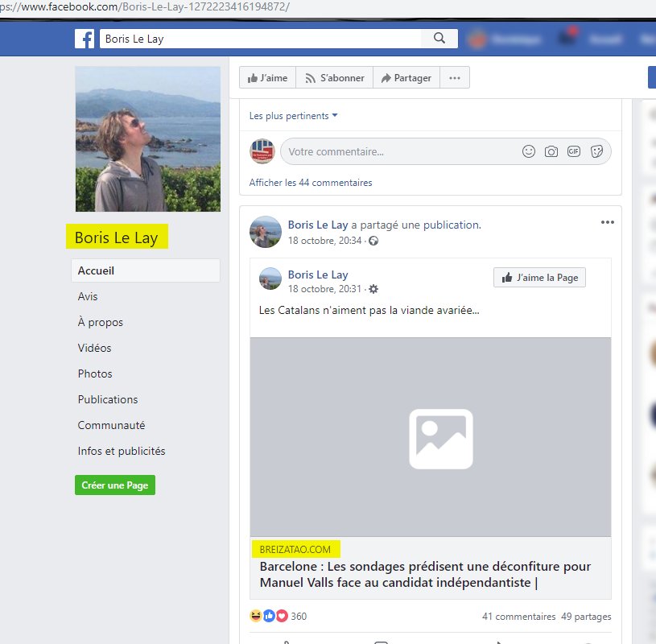This screenshot has height=644, width=656.
Task: View the 360 reactions count
Action: 299,617
